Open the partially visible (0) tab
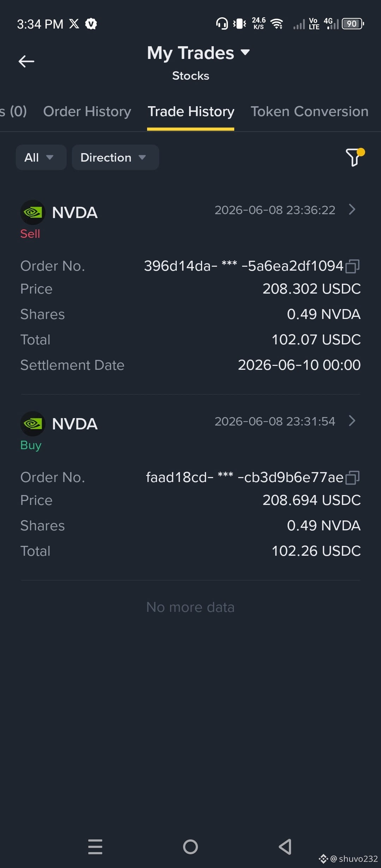 [x=13, y=111]
